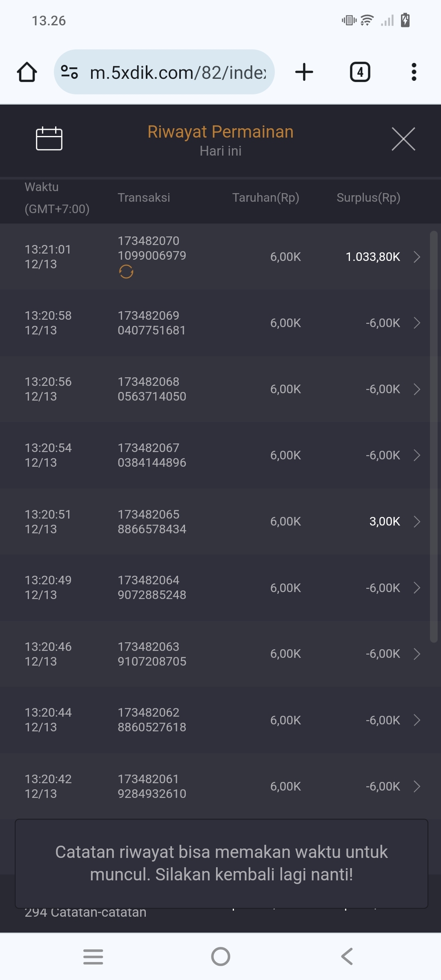
Task: Open a new tab with plus icon
Action: [x=304, y=72]
